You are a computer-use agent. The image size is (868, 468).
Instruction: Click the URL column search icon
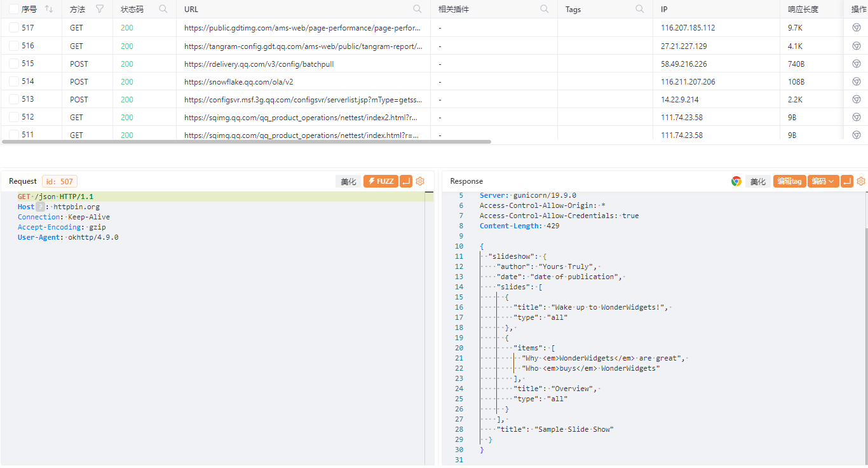pos(417,9)
